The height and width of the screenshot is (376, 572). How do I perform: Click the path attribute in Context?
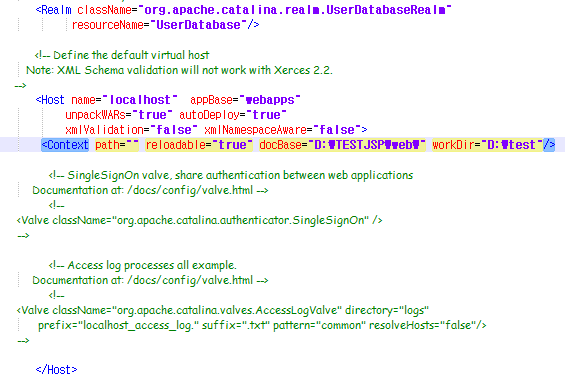pos(117,145)
